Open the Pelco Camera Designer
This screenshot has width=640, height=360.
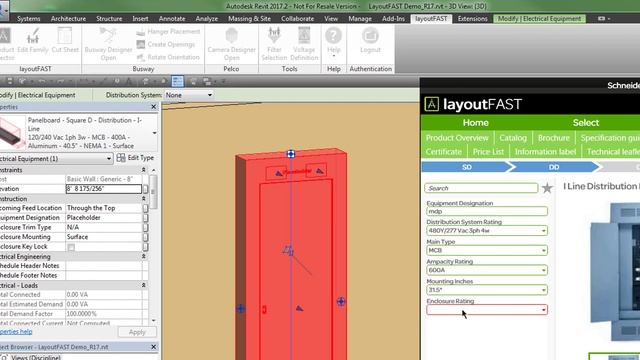coord(231,44)
